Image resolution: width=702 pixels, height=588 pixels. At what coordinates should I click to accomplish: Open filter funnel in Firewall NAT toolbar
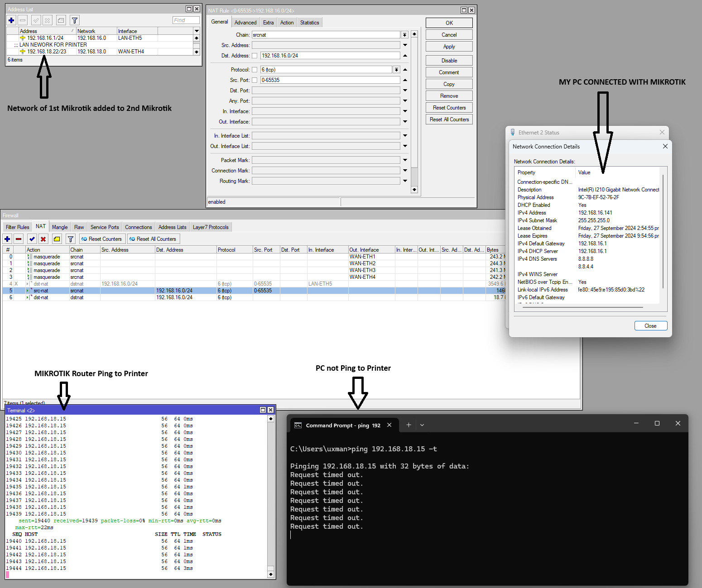pos(71,239)
